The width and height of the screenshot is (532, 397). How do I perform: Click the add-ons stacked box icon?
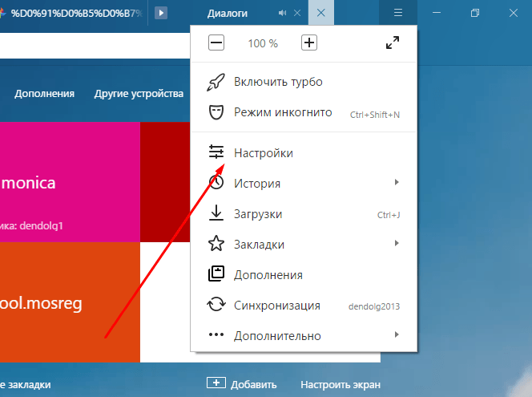click(216, 273)
